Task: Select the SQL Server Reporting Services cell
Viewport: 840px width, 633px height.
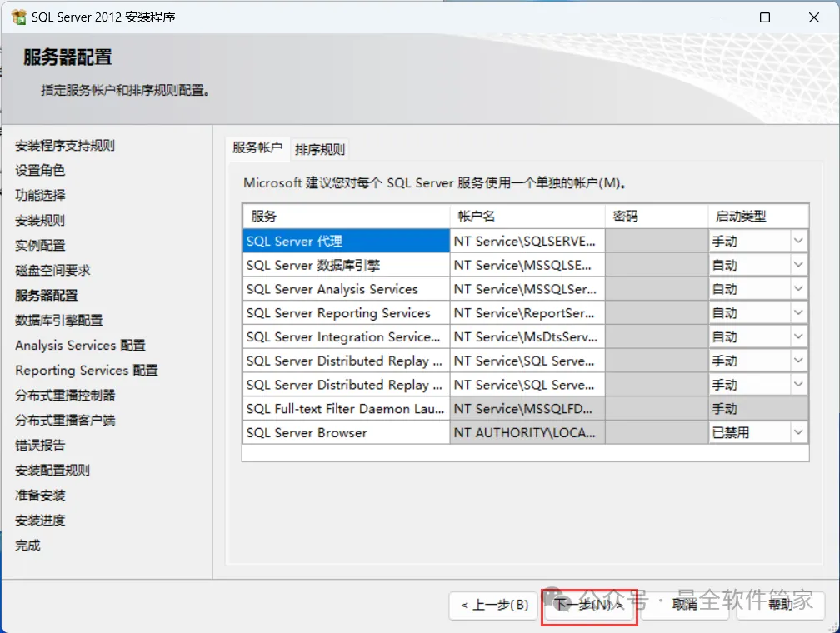Action: pyautogui.click(x=346, y=312)
